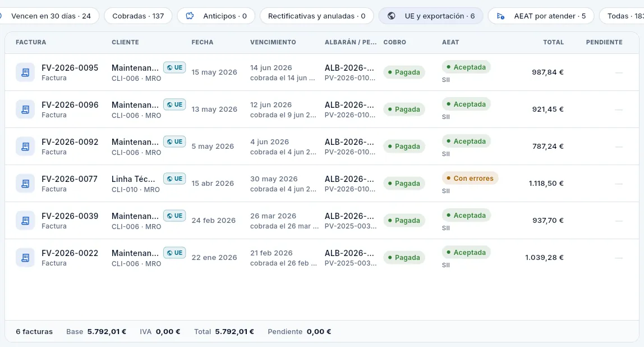Click due date 14 jun 2026

coord(271,68)
